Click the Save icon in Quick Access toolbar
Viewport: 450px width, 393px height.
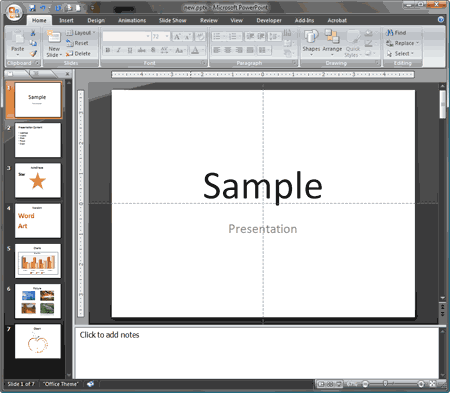click(x=32, y=8)
